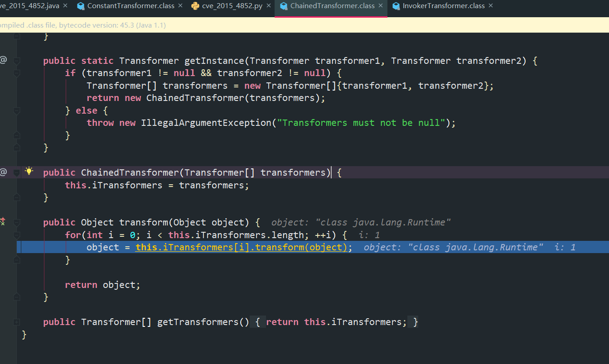Click the decompiled .class file notification banner
The image size is (609, 364).
(x=304, y=25)
